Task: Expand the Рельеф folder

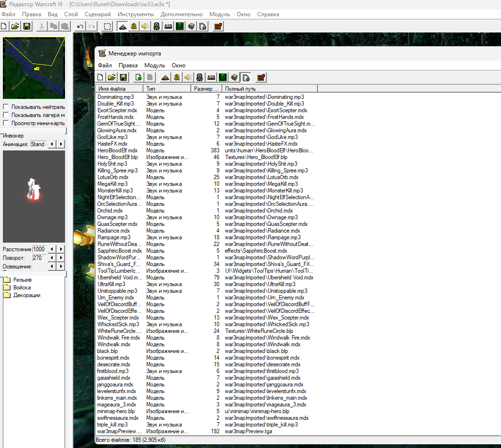Action: pyautogui.click(x=7, y=280)
